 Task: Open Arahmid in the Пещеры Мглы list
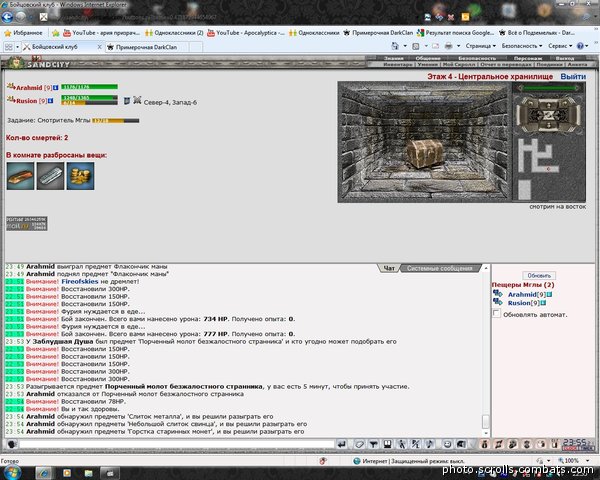point(522,294)
